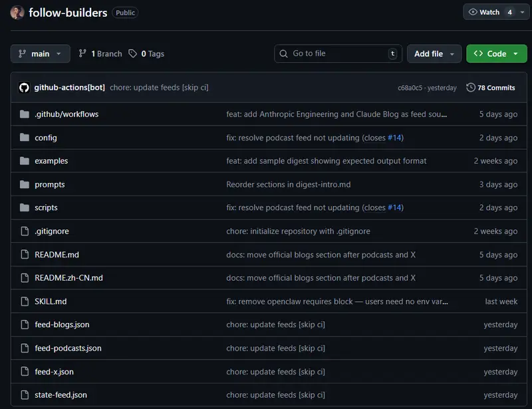Open the main branch dropdown
Image resolution: width=532 pixels, height=409 pixels.
40,54
